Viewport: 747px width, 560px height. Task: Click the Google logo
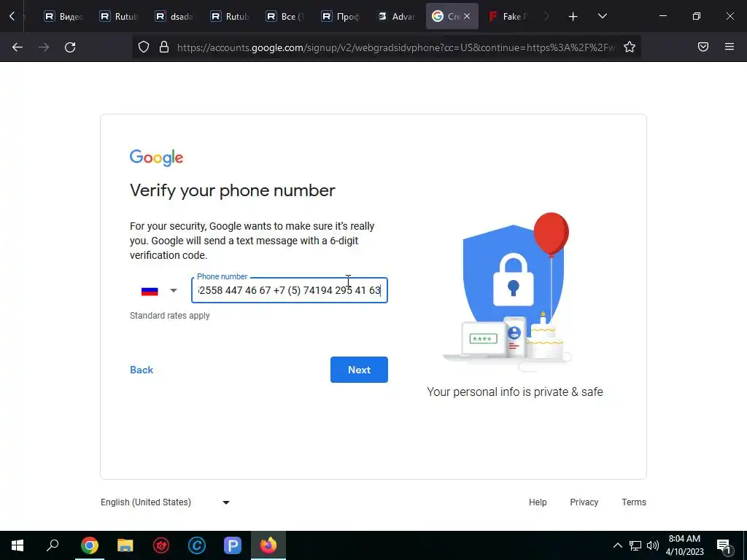[x=156, y=157]
